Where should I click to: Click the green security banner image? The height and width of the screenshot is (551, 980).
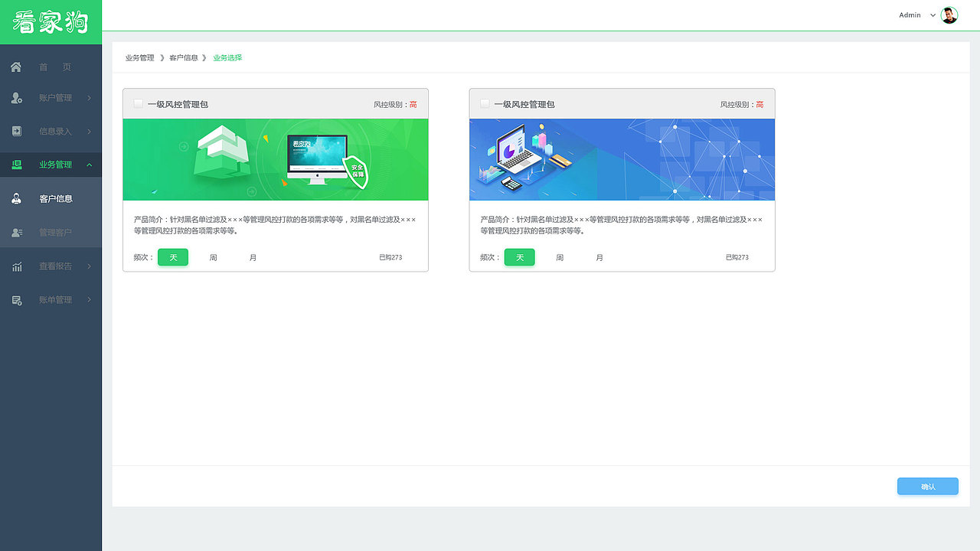click(276, 159)
